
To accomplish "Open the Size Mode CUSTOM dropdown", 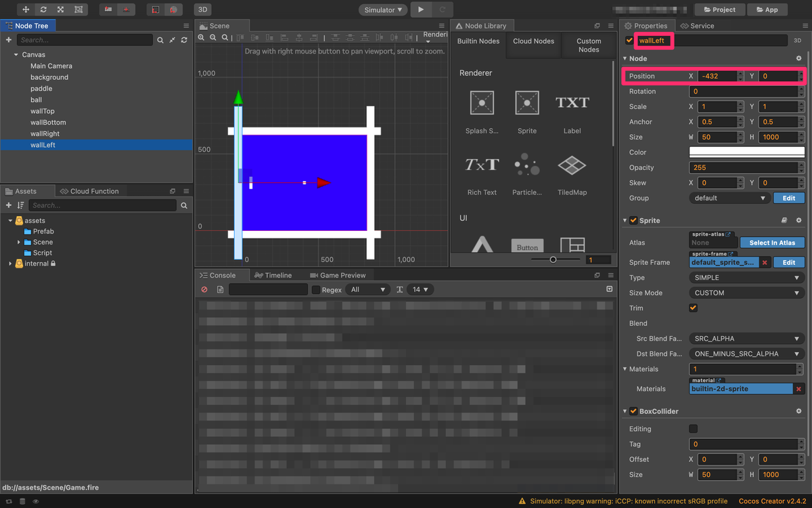I will pyautogui.click(x=747, y=293).
